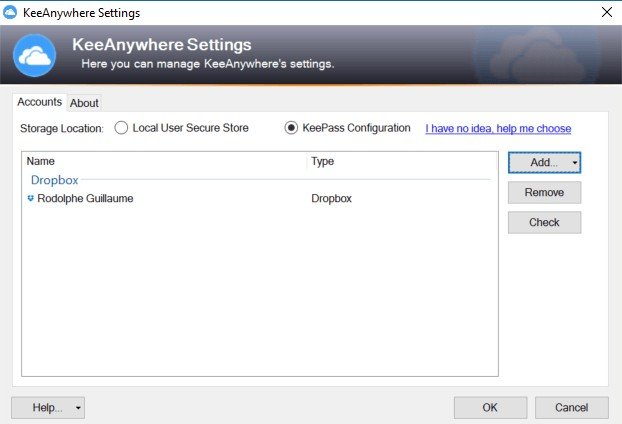Click the Storage Location label

pyautogui.click(x=61, y=129)
